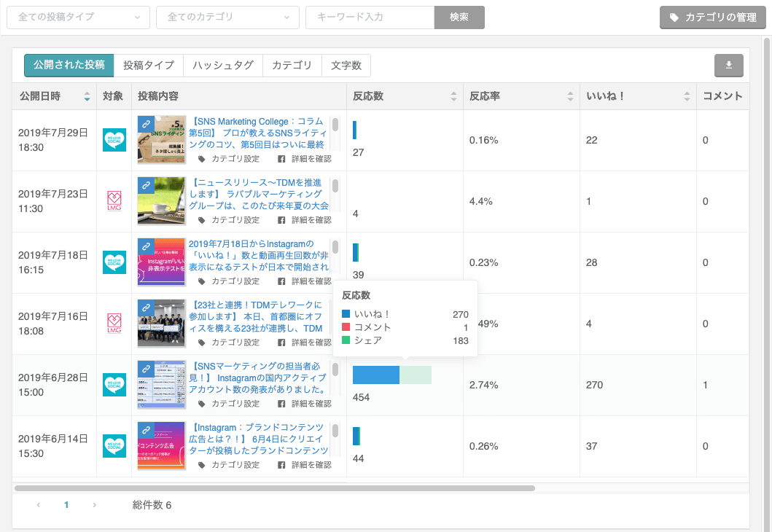Viewport: 772px width, 532px height.
Task: Click カテゴリ設定 tag in July 29 row
Action: (x=229, y=159)
